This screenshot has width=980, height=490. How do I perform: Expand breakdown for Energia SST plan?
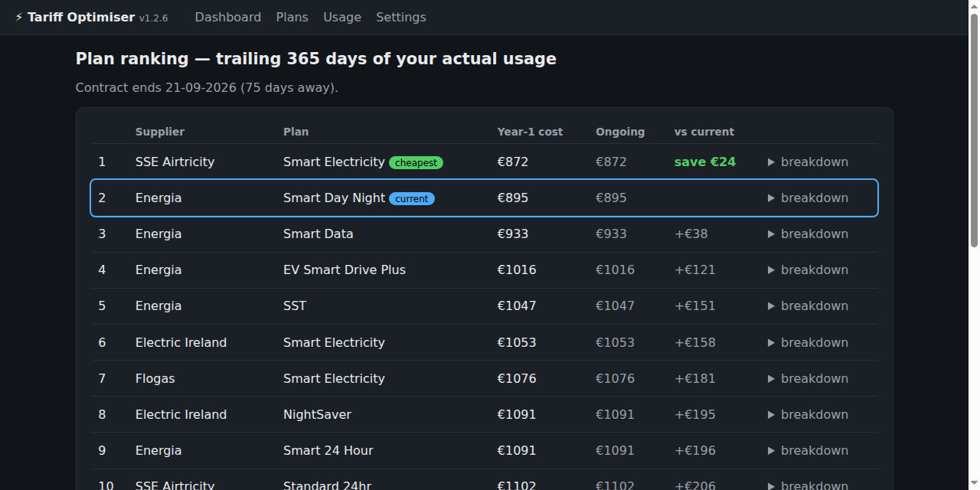808,305
